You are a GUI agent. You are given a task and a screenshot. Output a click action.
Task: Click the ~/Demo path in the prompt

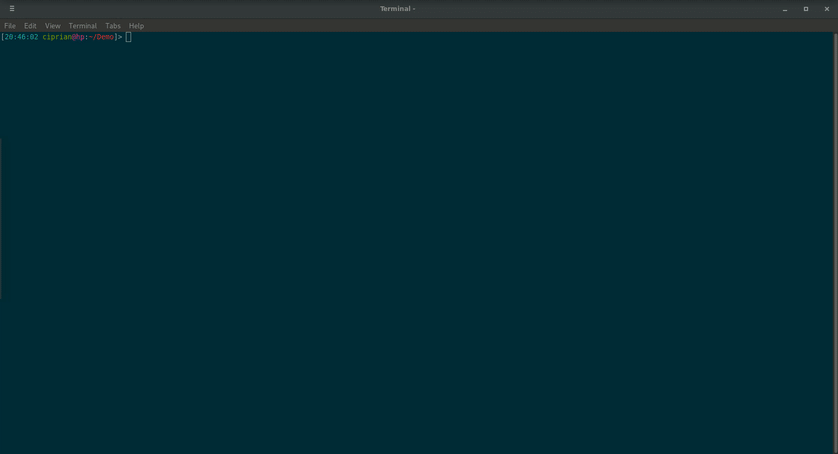pyautogui.click(x=102, y=37)
